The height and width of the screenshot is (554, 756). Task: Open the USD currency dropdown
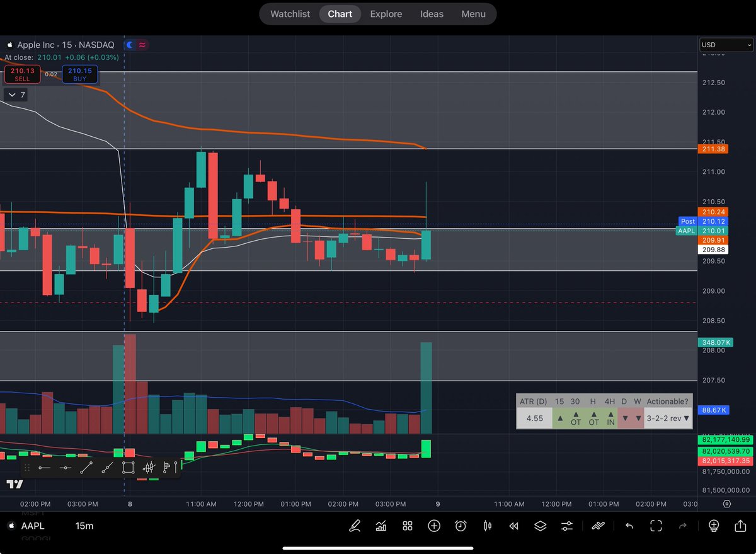tap(726, 45)
